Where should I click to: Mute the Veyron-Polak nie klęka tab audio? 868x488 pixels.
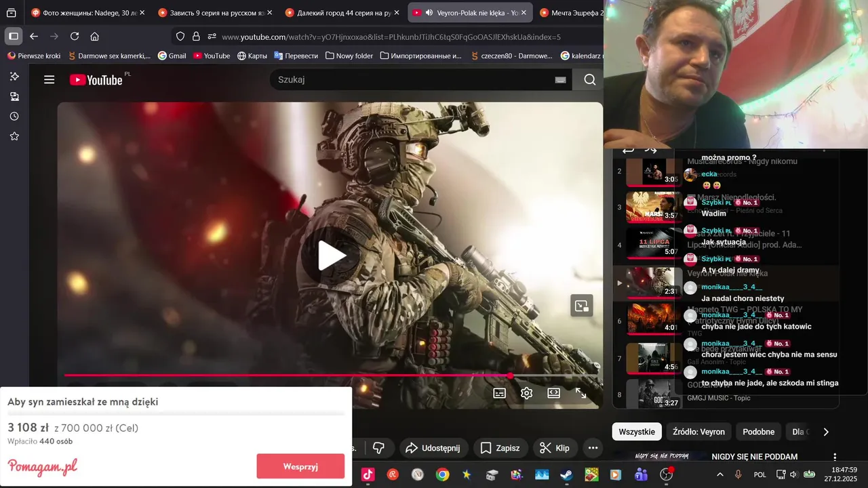tap(429, 13)
